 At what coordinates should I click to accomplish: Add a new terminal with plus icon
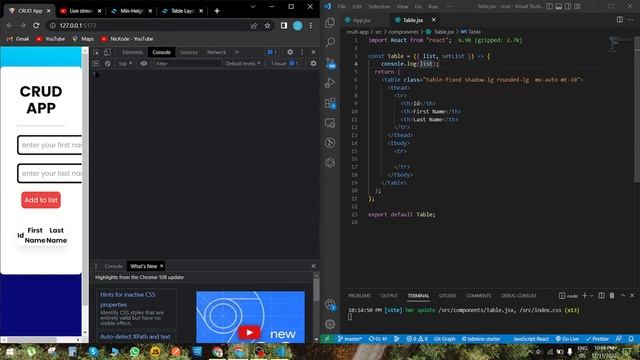584,296
